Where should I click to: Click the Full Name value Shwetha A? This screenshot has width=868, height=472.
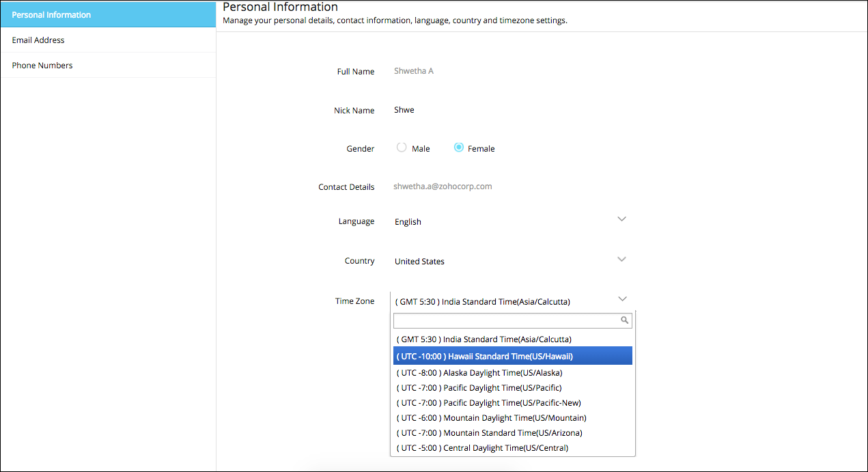pyautogui.click(x=414, y=71)
